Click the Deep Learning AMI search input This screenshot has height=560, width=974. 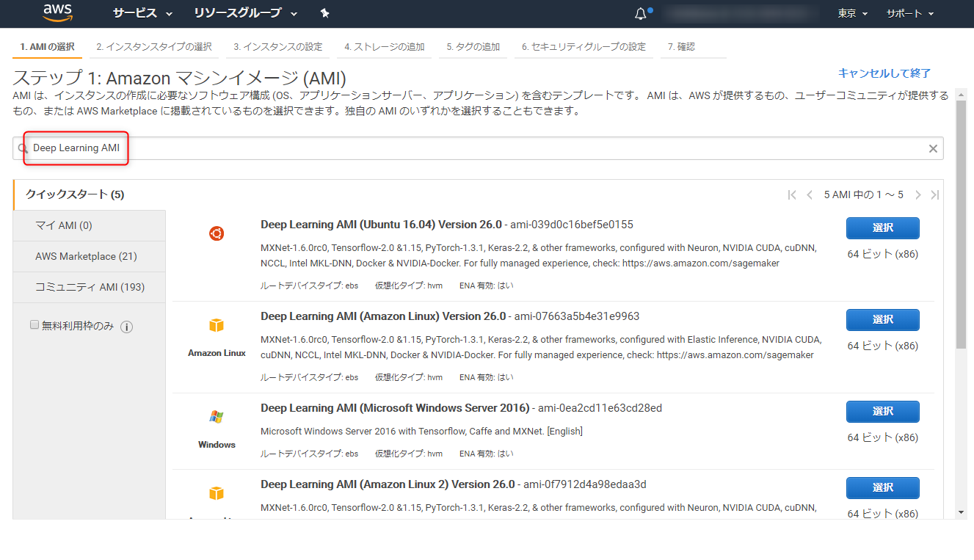(x=478, y=148)
